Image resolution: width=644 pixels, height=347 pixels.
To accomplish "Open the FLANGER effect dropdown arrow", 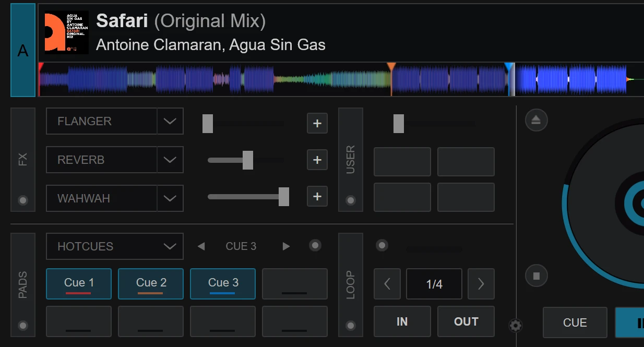I will pos(170,121).
